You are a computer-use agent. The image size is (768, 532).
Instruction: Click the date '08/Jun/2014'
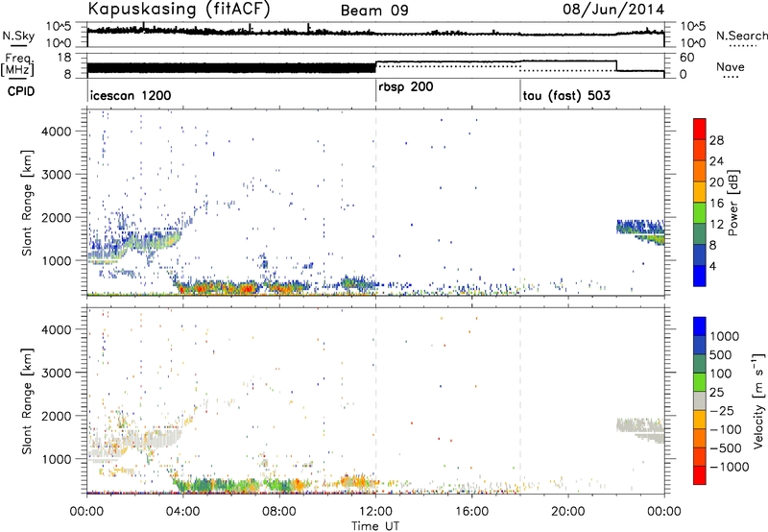pyautogui.click(x=613, y=10)
